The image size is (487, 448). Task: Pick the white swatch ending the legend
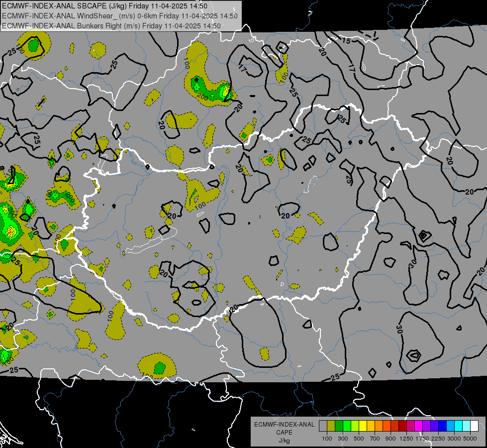(x=474, y=426)
